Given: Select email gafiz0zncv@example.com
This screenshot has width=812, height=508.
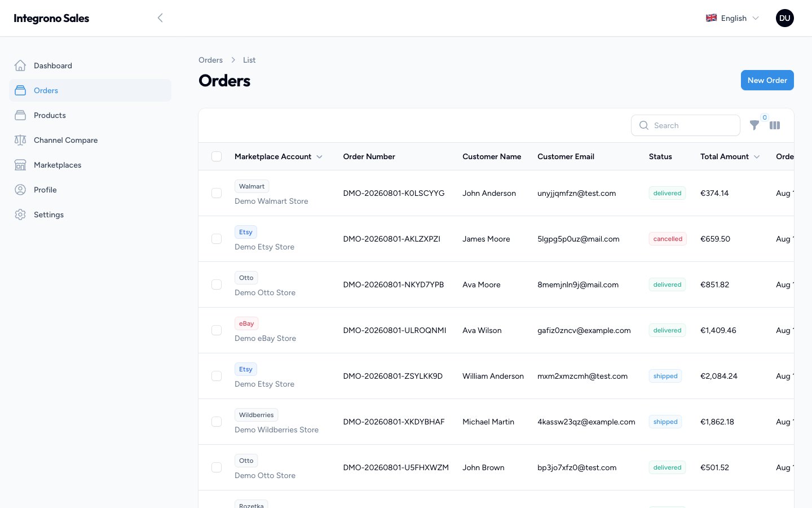Looking at the screenshot, I should click(x=584, y=330).
